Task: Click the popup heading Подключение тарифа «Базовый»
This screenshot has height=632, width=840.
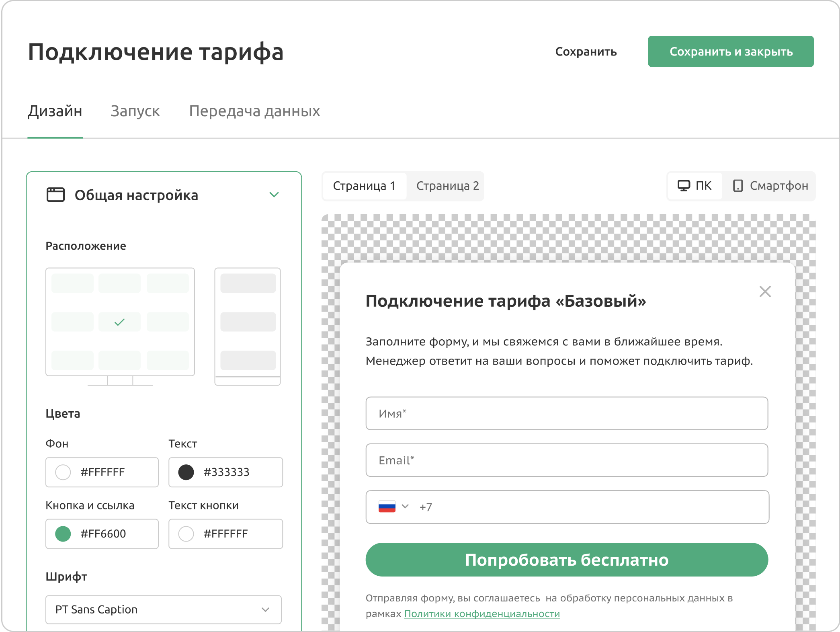Action: tap(506, 301)
